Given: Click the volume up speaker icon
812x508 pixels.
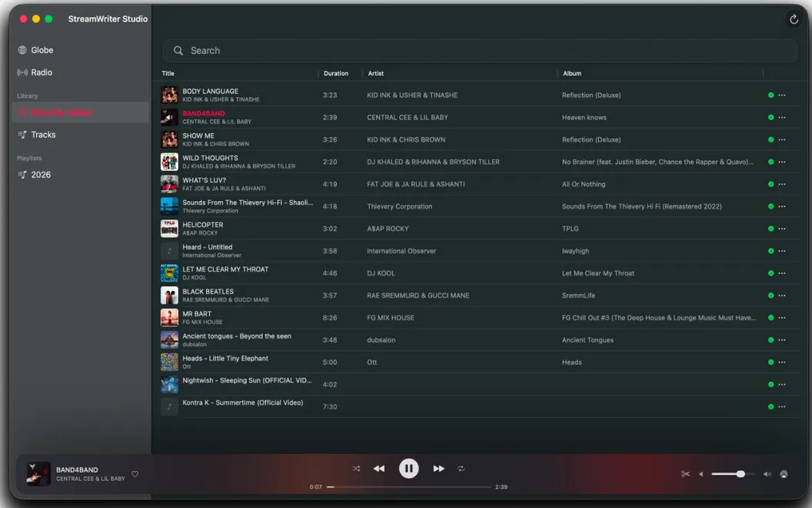Looking at the screenshot, I should (767, 474).
